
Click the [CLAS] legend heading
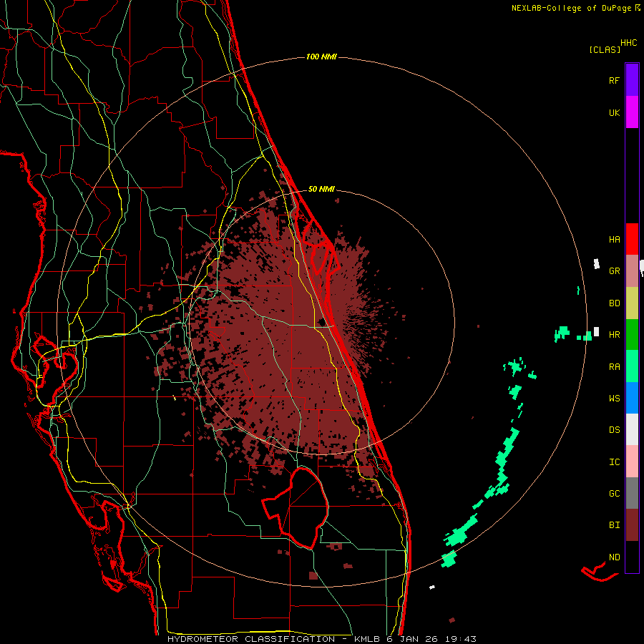pos(605,49)
